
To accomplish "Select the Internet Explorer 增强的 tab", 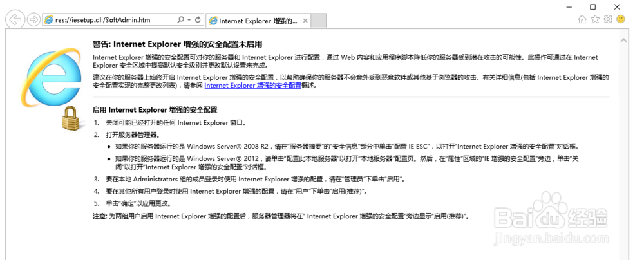I will pos(258,21).
